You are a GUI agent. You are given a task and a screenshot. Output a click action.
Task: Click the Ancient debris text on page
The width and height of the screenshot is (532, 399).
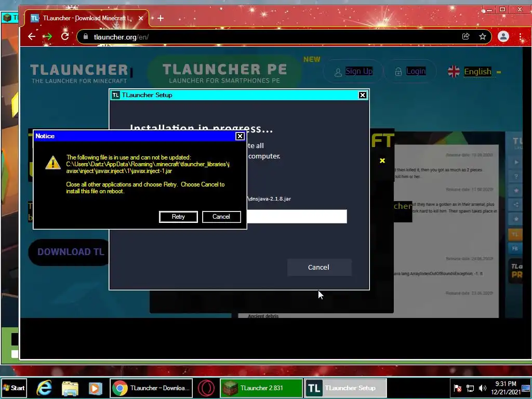pyautogui.click(x=263, y=316)
